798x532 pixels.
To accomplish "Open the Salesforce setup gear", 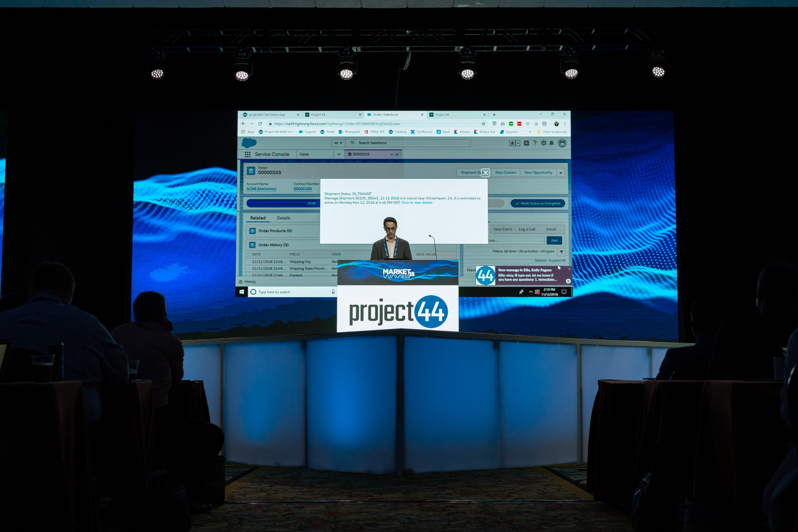I will 544,143.
